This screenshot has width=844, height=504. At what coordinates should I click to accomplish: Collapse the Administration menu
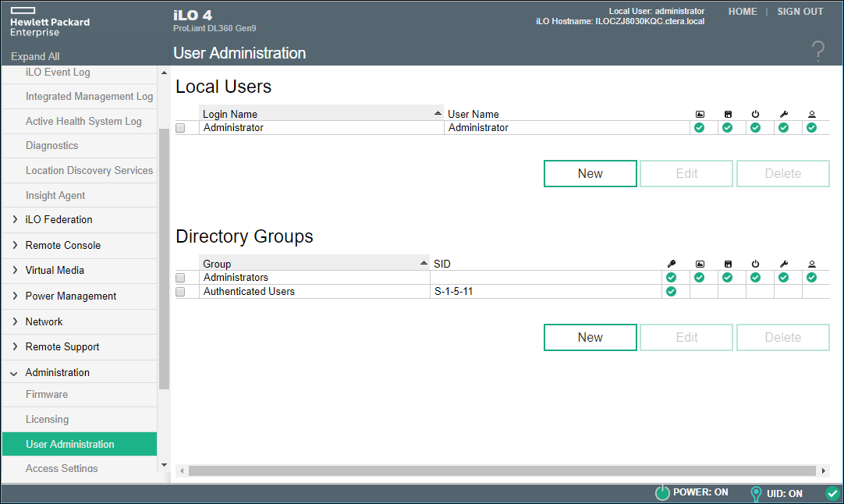[x=14, y=373]
